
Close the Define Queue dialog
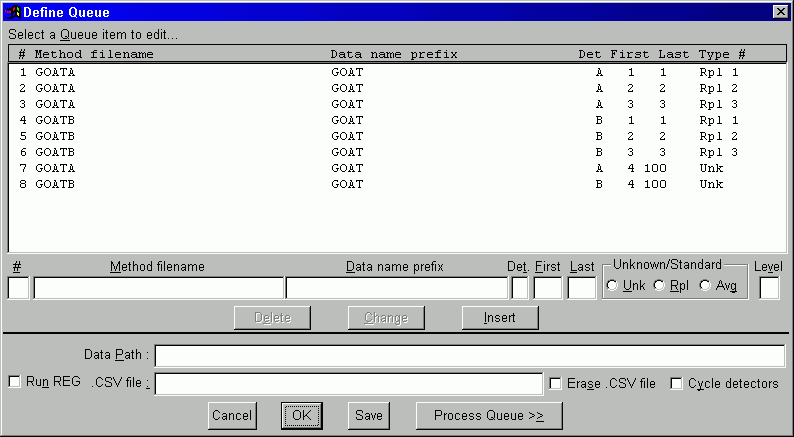tap(780, 12)
